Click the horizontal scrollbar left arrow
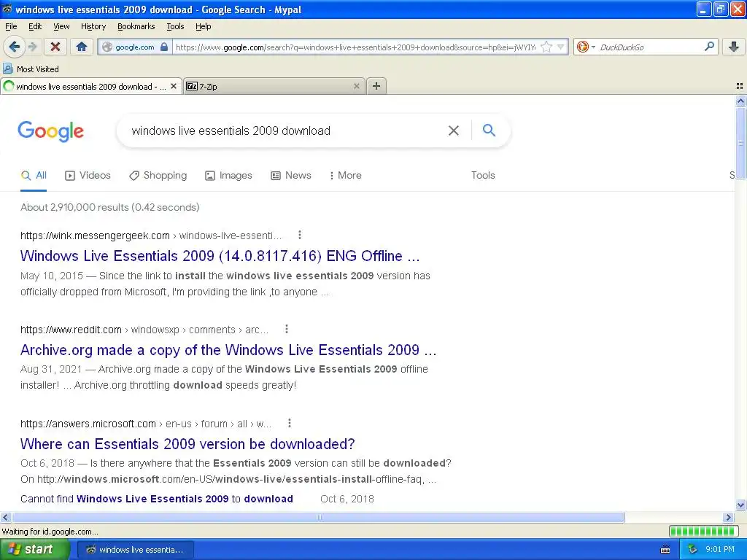 [5, 517]
